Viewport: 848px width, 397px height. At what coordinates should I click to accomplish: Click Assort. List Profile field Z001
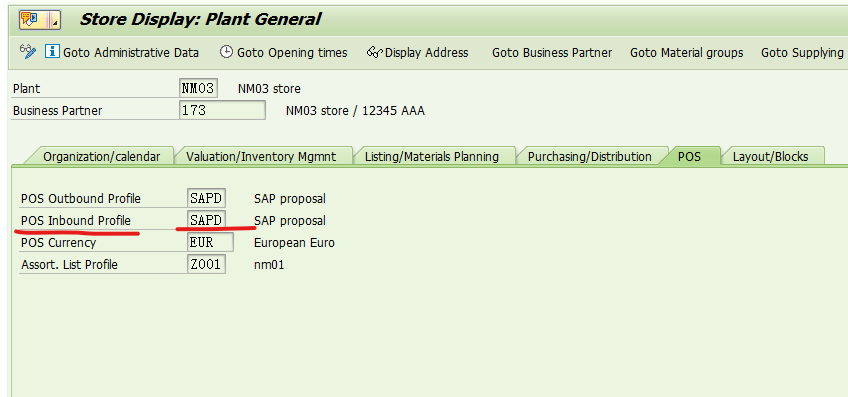point(206,264)
